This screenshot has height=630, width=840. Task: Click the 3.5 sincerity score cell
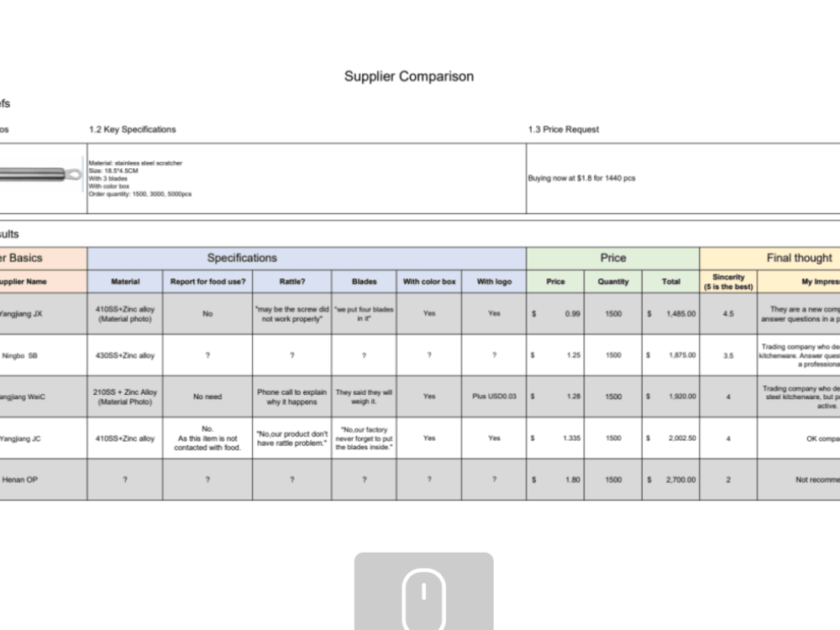point(728,355)
